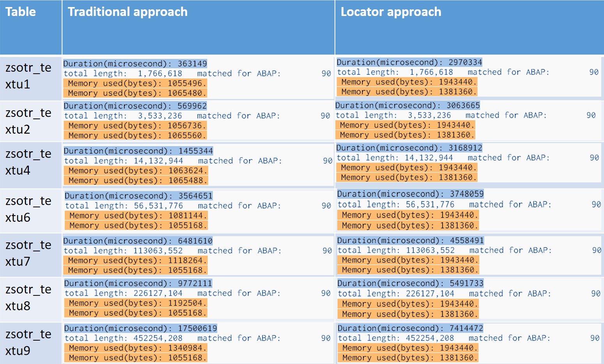This screenshot has height=364, width=604.
Task: Click the duration value 4558491
Action: 467,240
